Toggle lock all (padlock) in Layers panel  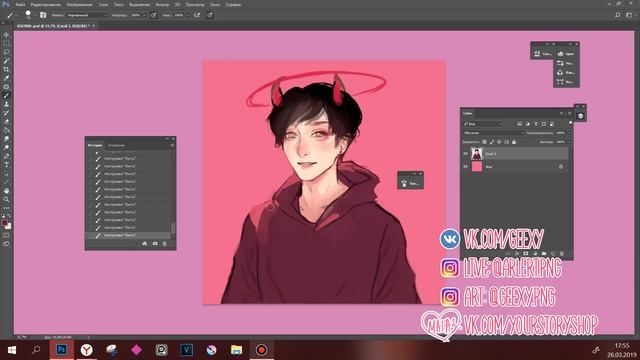click(514, 142)
